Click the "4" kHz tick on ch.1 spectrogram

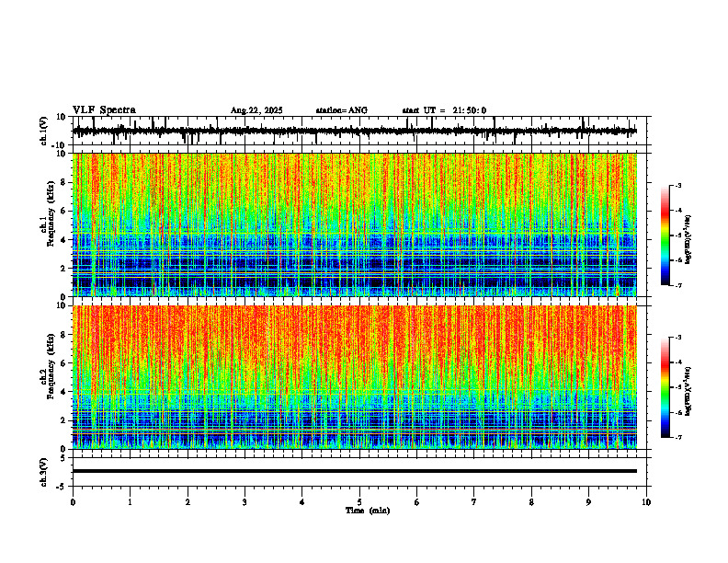(x=64, y=240)
